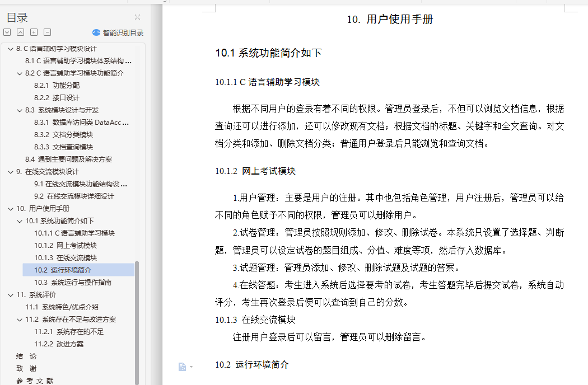Viewport: 588px width, 385px height.
Task: Jump to 参 考 文 献 in the outline
Action: point(35,381)
